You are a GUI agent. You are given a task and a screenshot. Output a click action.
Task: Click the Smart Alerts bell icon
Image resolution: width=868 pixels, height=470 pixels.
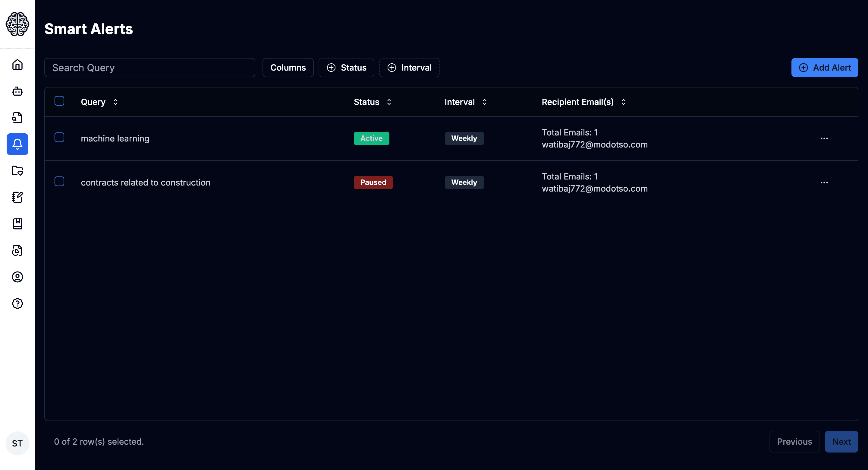pos(17,144)
